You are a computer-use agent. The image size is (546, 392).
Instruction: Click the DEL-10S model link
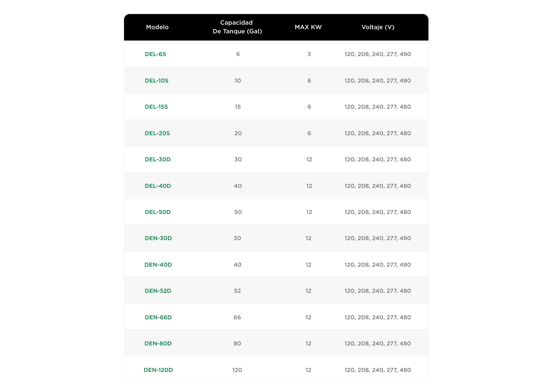pyautogui.click(x=157, y=81)
